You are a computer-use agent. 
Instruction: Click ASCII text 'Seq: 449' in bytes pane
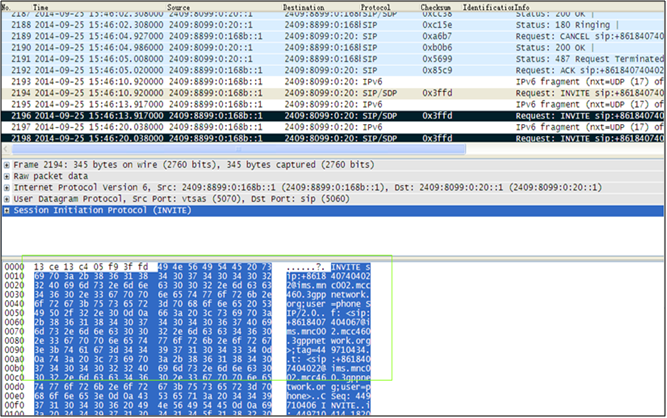(x=351, y=396)
